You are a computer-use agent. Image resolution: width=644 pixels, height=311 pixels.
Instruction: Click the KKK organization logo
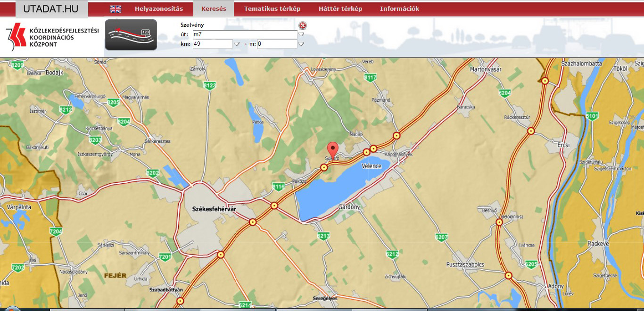pyautogui.click(x=52, y=37)
